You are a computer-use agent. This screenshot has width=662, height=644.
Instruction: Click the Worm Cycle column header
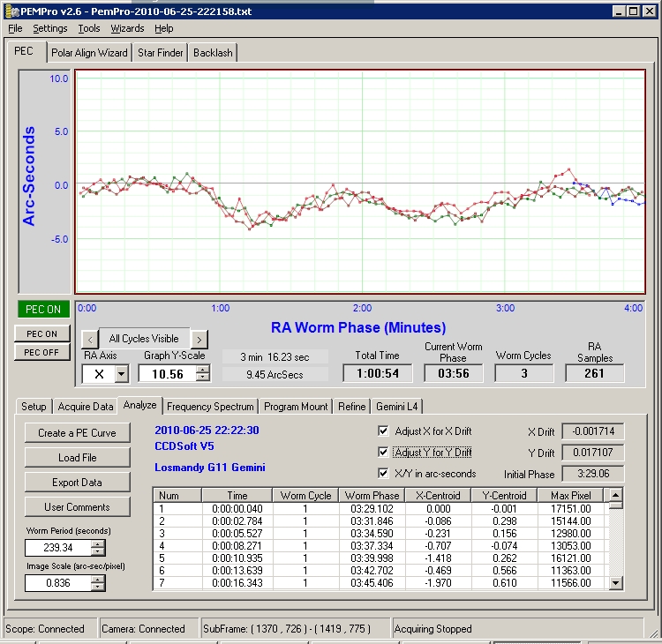coord(306,496)
